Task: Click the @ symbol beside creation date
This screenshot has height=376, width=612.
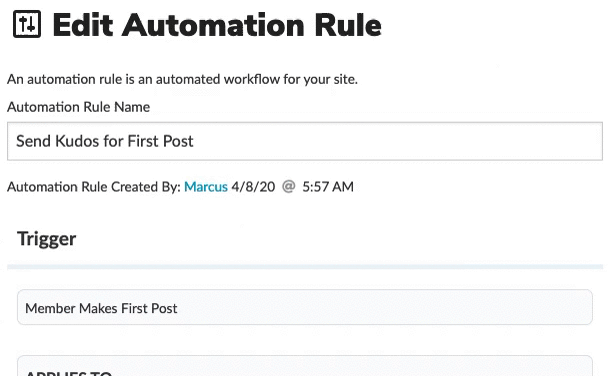Action: coord(288,187)
